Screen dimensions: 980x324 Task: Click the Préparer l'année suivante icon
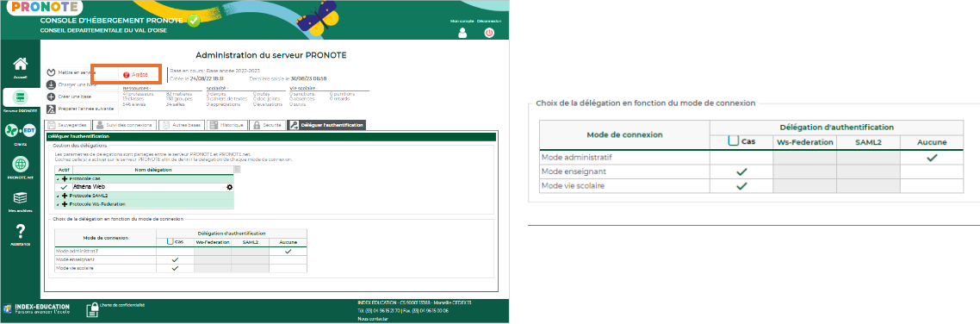(x=52, y=109)
